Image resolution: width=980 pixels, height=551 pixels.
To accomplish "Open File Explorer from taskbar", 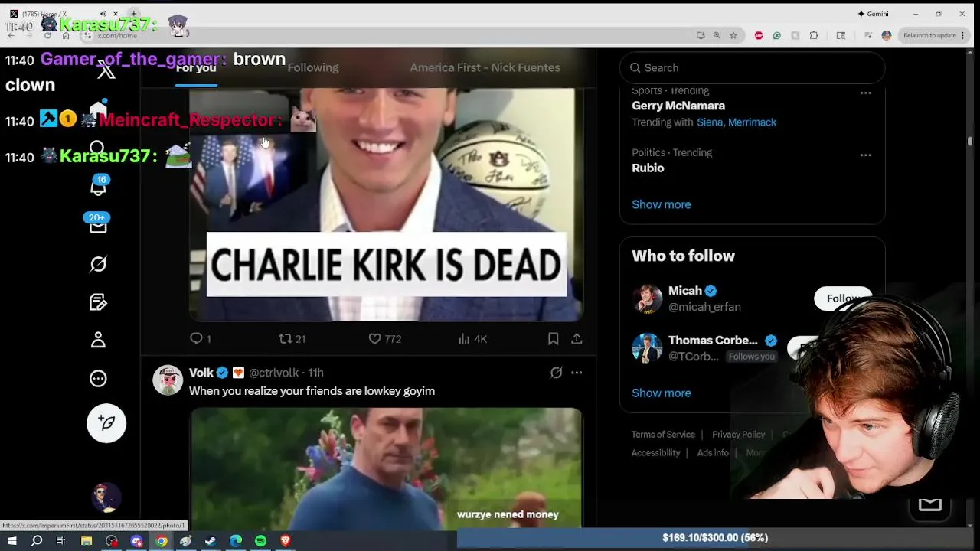I will point(87,540).
